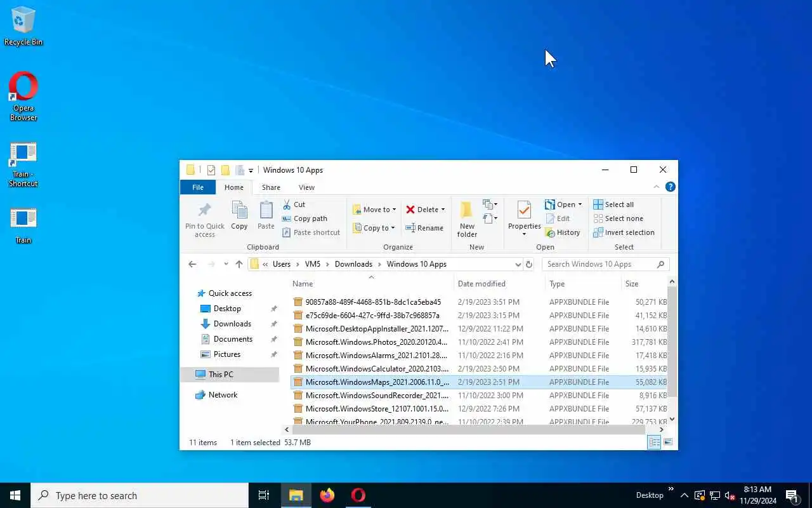Expand the Properties dropdown arrow
The image size is (812, 508).
click(524, 234)
